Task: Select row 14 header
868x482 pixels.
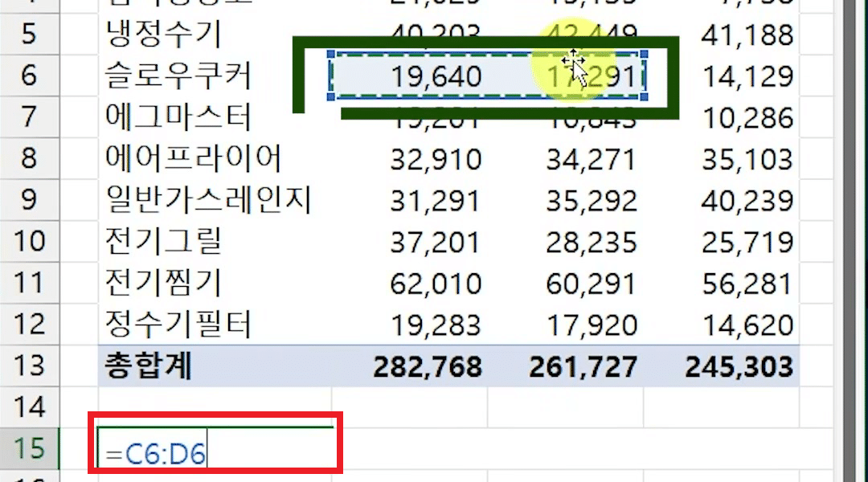Action: click(30, 407)
